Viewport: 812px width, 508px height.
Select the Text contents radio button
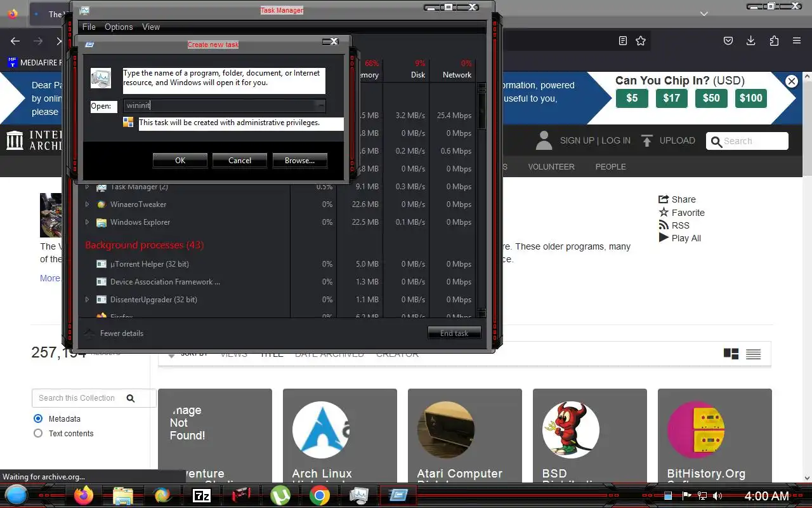point(38,433)
